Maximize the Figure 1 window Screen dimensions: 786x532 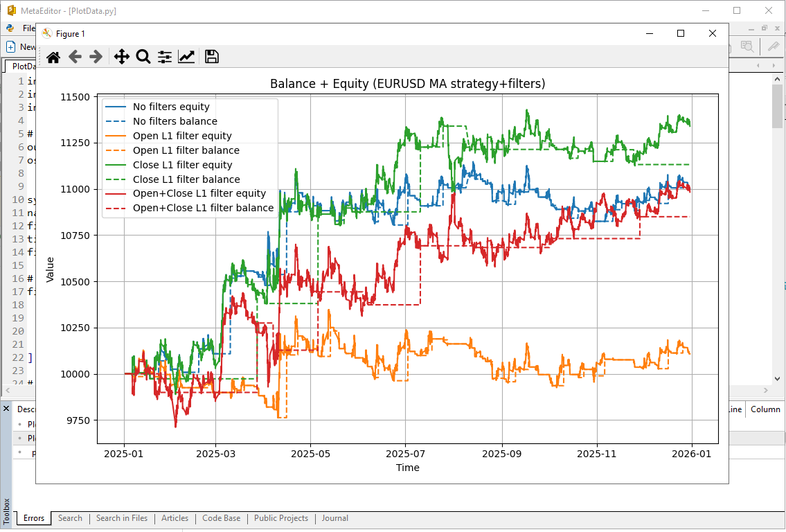click(x=681, y=33)
